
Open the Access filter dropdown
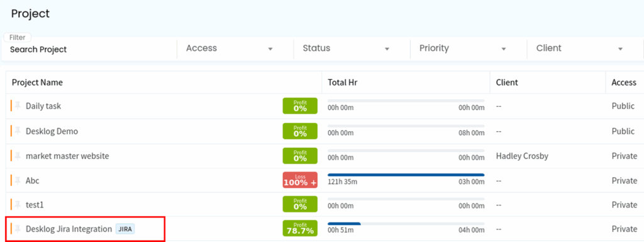pos(230,48)
